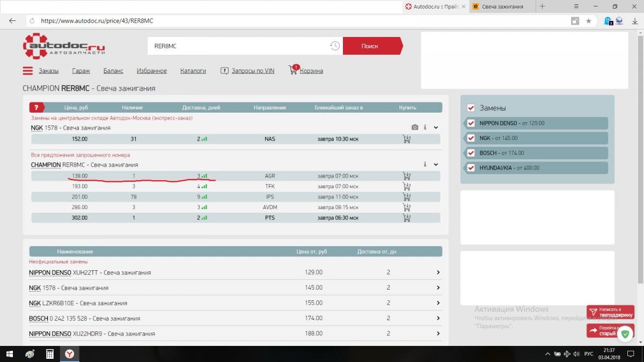This screenshot has height=362, width=644.
Task: Switch to the Свеча зажигания browser tab
Action: click(x=501, y=6)
